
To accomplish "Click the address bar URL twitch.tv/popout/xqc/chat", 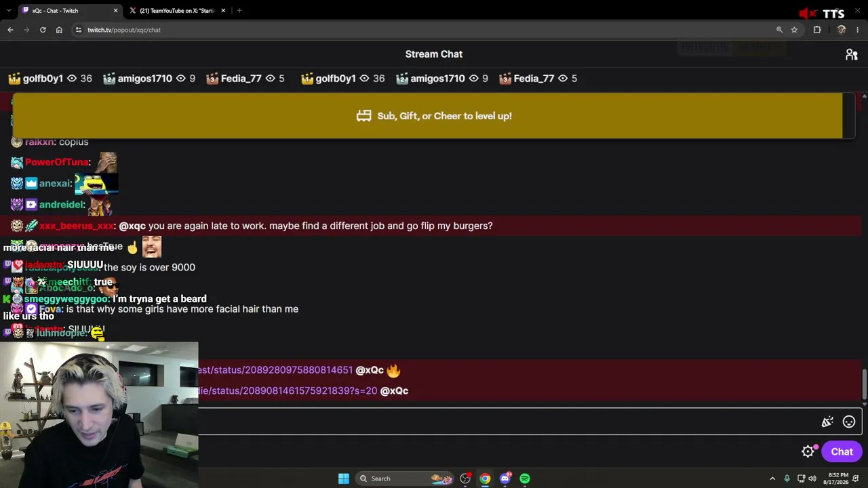I will pos(124,30).
